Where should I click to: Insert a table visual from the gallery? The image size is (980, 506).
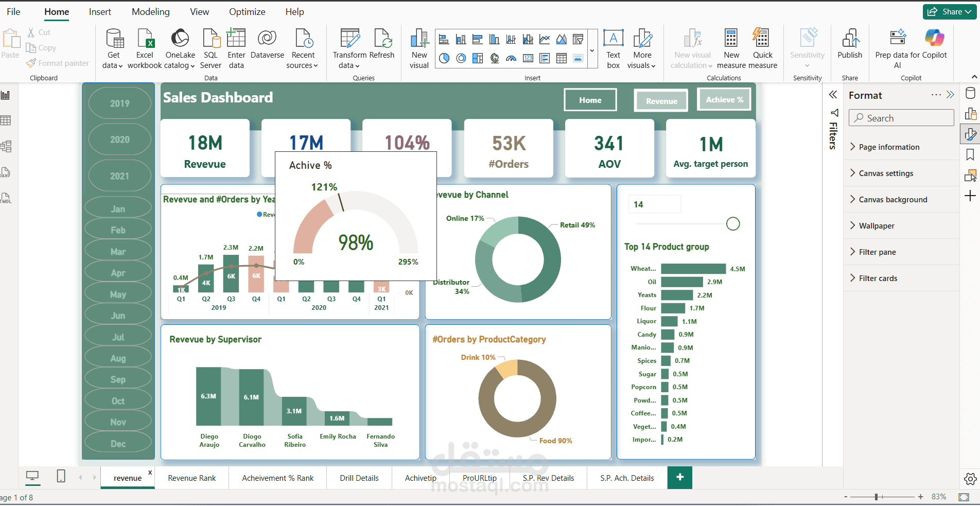tap(562, 58)
